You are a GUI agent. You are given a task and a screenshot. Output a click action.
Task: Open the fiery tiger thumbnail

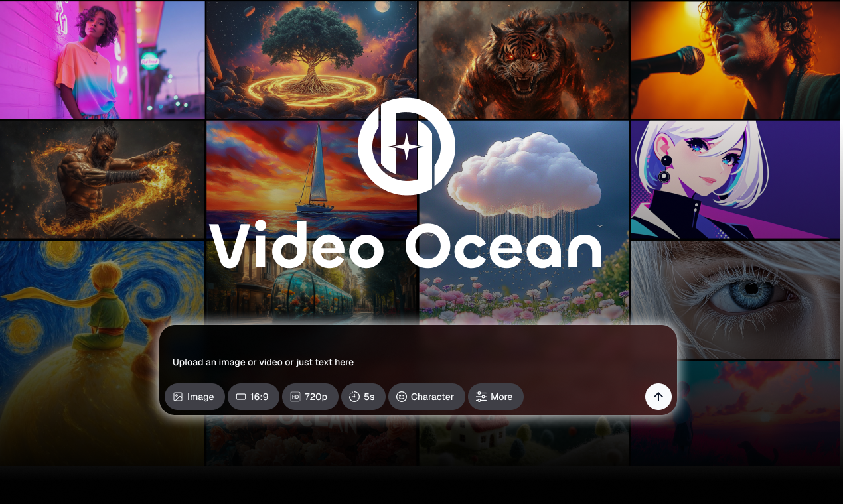click(x=524, y=60)
